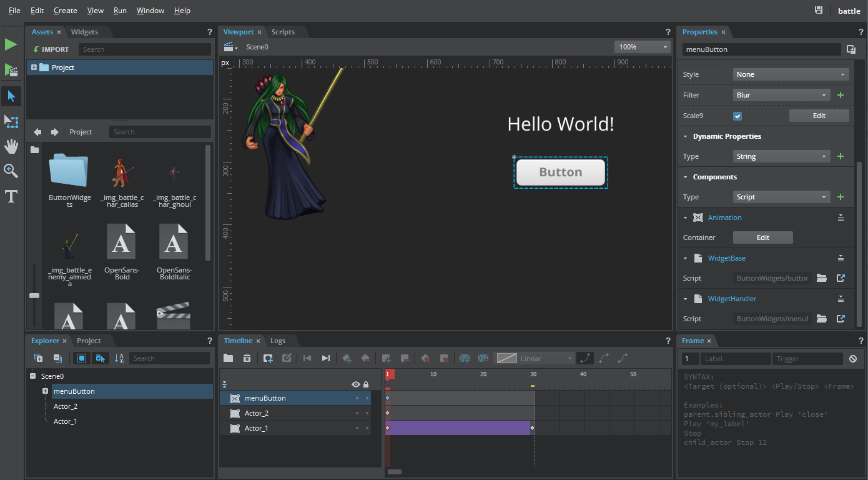This screenshot has height=480, width=868.
Task: Select the Hand pan tool
Action: coord(11,146)
